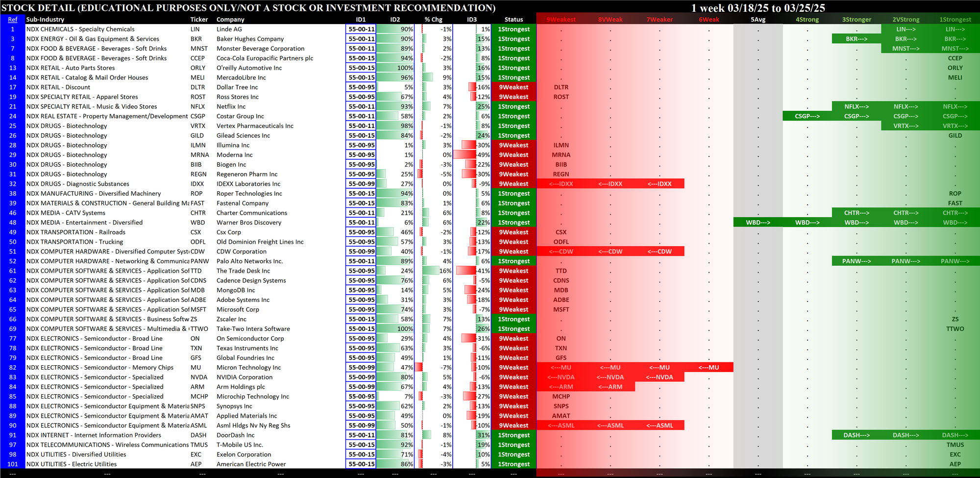The height and width of the screenshot is (478, 980).
Task: Select the CDW Corporation cell
Action: click(x=242, y=252)
